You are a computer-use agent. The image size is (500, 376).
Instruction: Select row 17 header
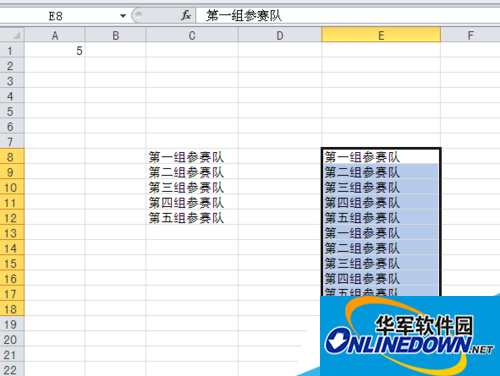click(12, 294)
